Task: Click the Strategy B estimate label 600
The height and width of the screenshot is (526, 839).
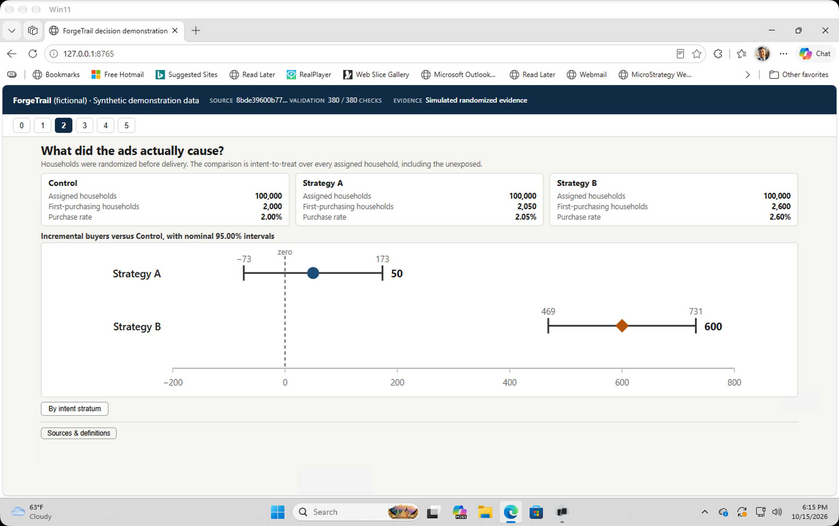Action: [x=713, y=326]
